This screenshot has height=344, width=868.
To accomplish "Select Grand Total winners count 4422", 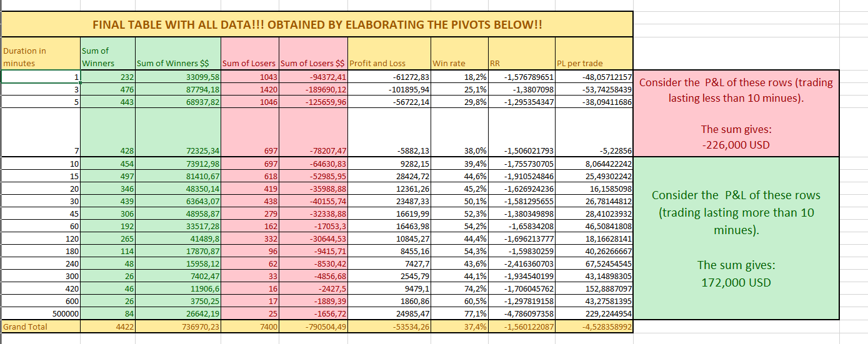I will click(108, 327).
